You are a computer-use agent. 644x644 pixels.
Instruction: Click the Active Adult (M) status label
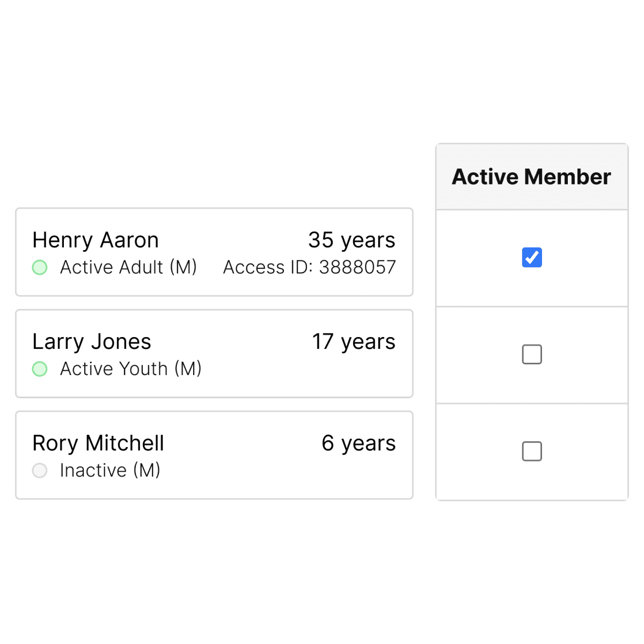point(128,267)
